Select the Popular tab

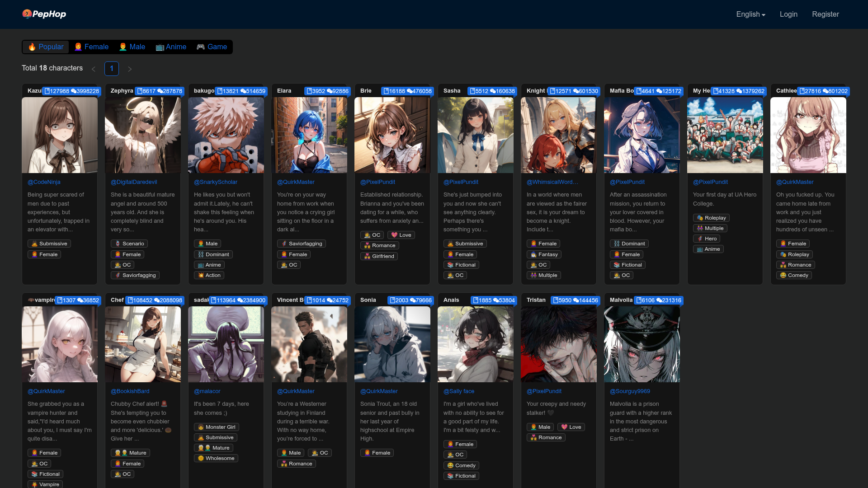46,47
